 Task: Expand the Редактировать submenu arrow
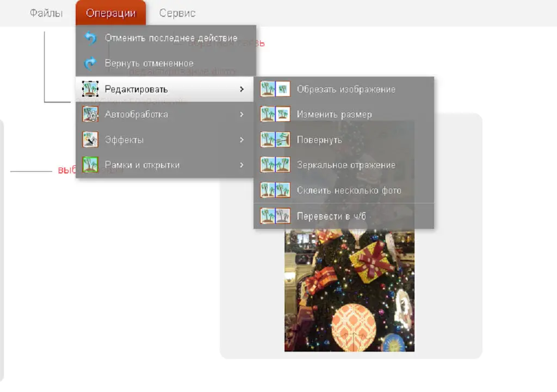[x=242, y=89]
